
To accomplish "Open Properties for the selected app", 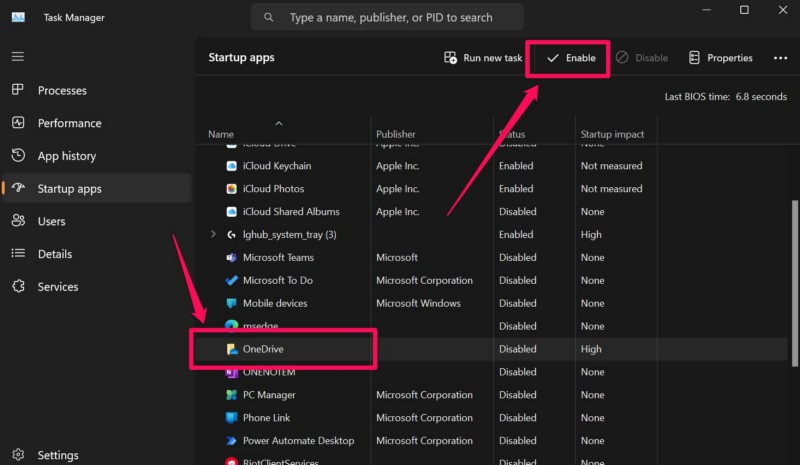I will 720,58.
